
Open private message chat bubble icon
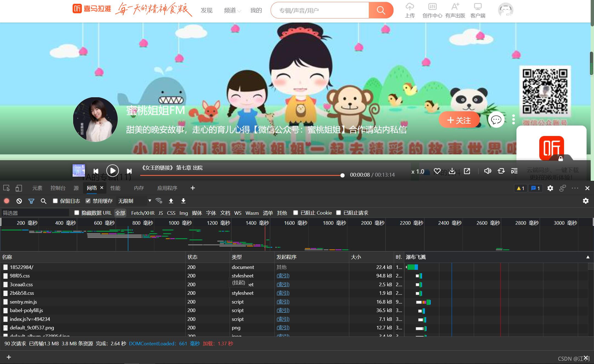click(x=496, y=120)
